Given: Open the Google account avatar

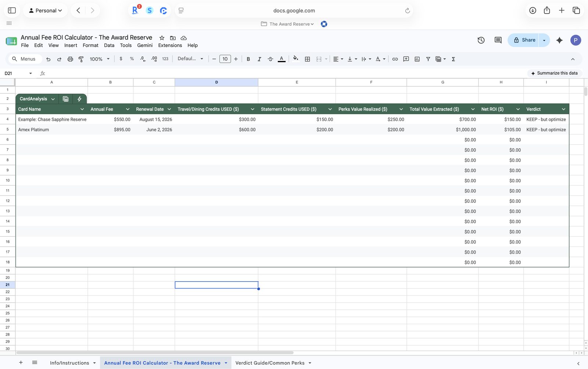Looking at the screenshot, I should [x=576, y=40].
